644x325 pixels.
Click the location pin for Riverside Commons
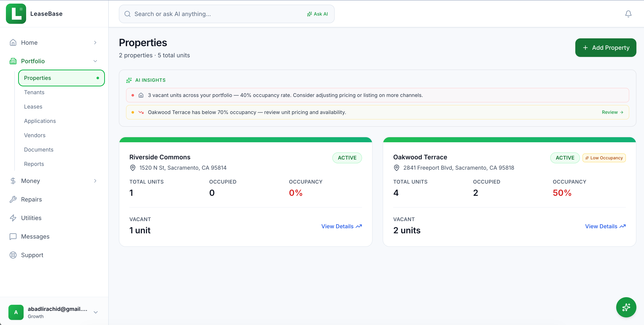pyautogui.click(x=133, y=168)
